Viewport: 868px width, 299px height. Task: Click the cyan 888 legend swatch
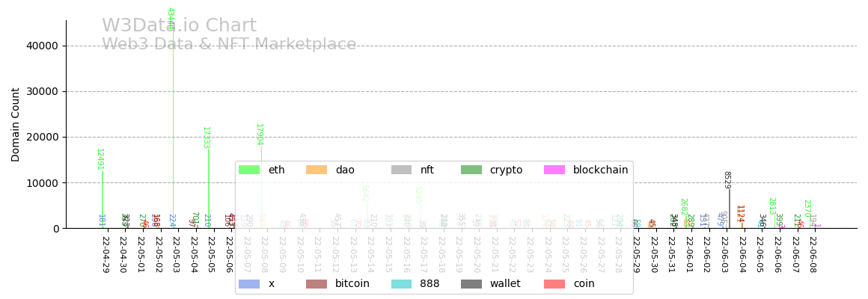click(401, 284)
